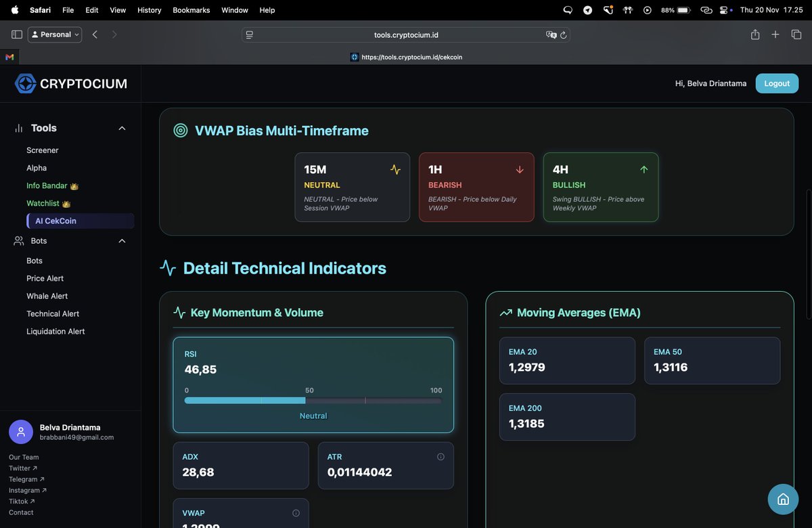Open Whale Alert in sidebar
This screenshot has width=812, height=528.
coord(47,296)
